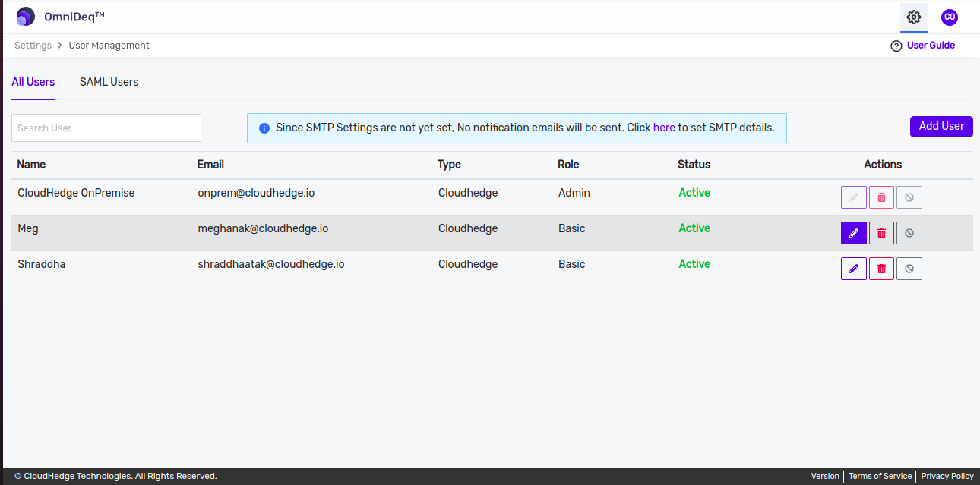The width and height of the screenshot is (980, 485).
Task: Focus the Search User field
Action: coord(106,128)
